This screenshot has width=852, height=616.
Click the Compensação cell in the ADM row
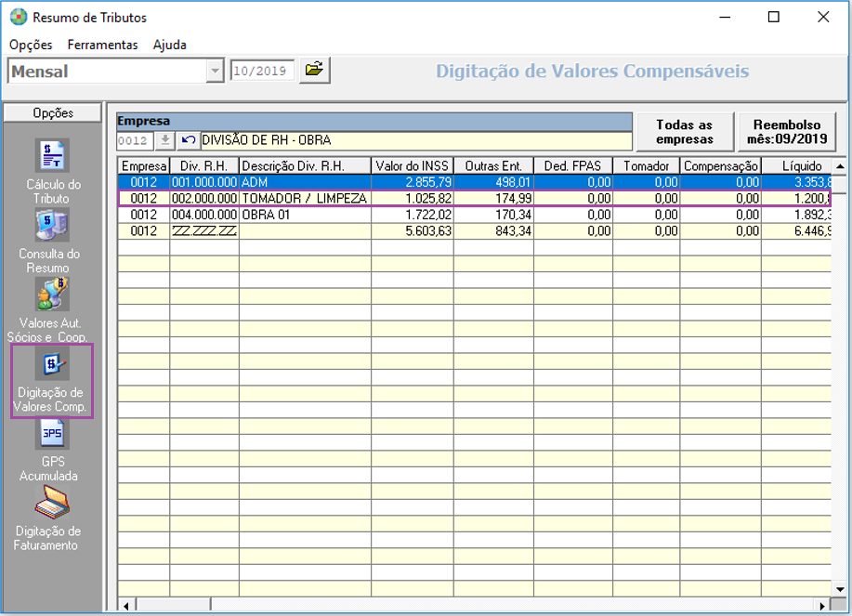(x=720, y=182)
